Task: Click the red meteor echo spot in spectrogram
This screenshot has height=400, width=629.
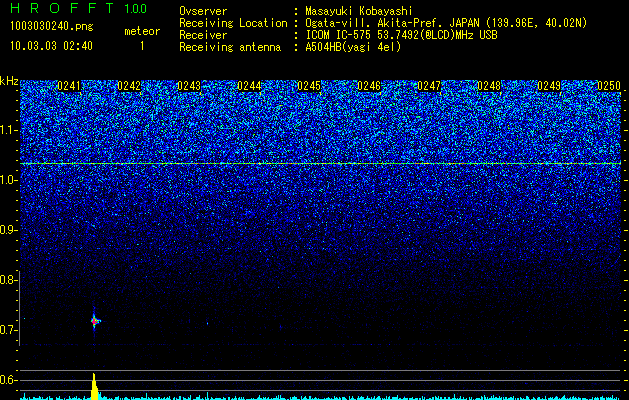Action: pos(95,321)
